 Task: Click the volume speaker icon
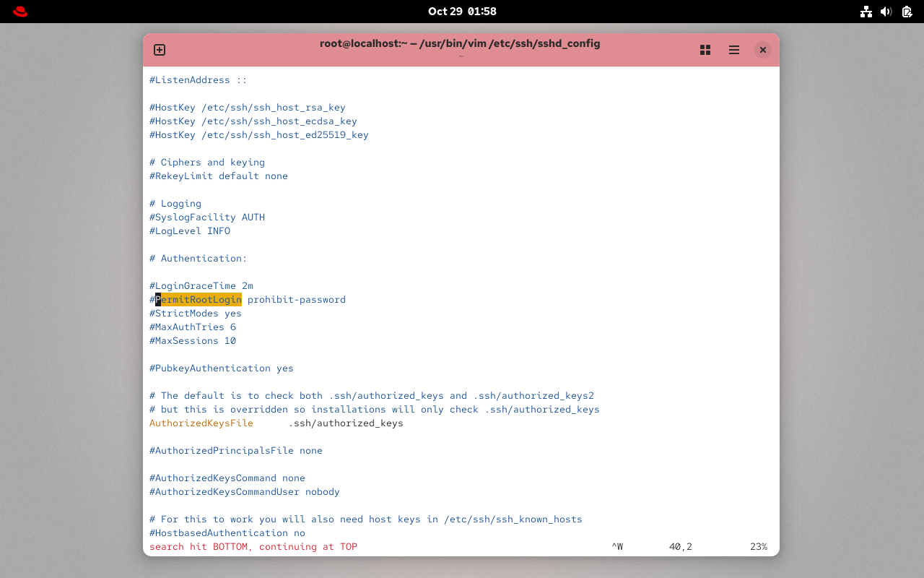[886, 12]
